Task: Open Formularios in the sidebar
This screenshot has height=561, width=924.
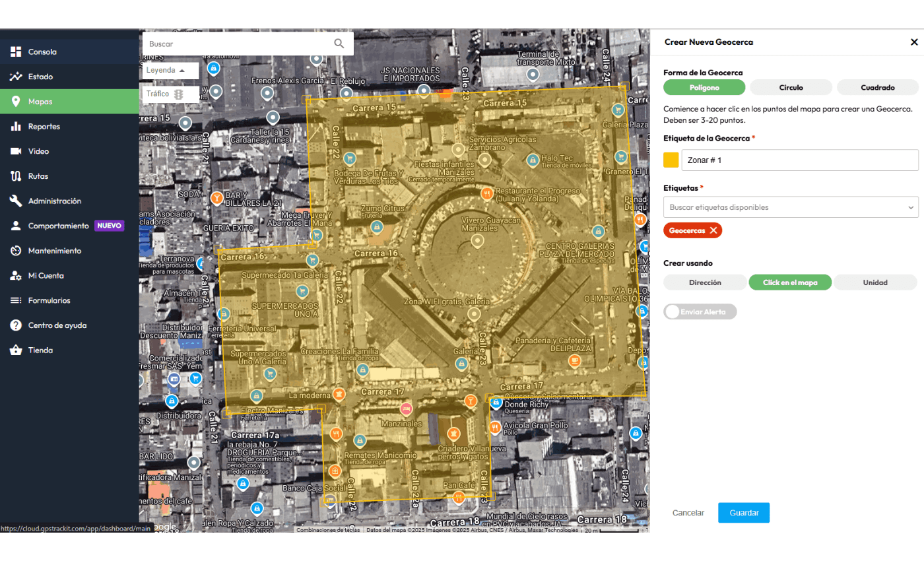Action: tap(69, 300)
